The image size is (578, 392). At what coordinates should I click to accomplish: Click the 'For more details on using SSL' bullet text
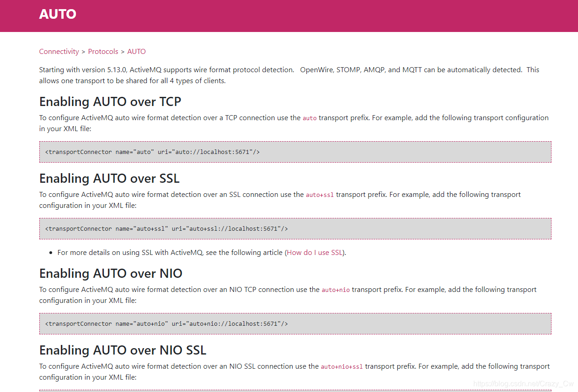pos(202,253)
